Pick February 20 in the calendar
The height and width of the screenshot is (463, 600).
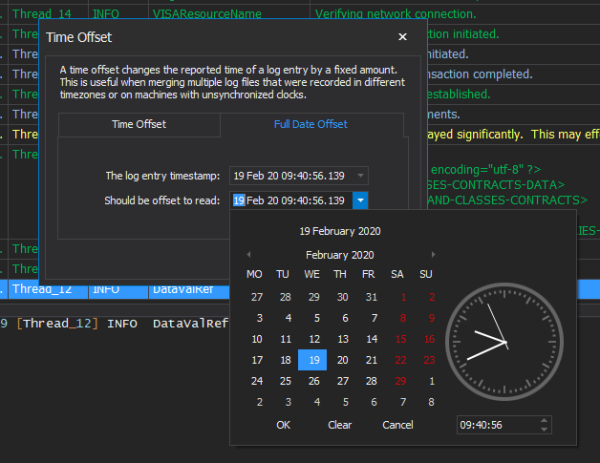pyautogui.click(x=342, y=360)
